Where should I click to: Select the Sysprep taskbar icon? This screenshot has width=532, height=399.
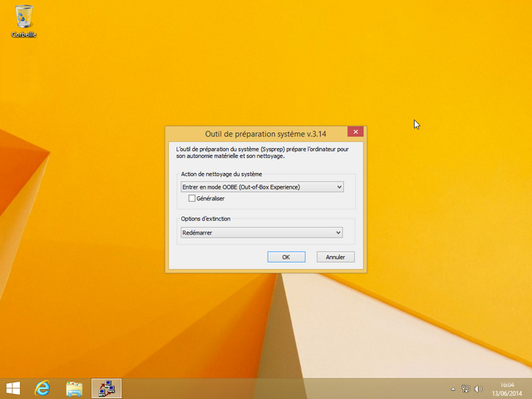coord(106,388)
